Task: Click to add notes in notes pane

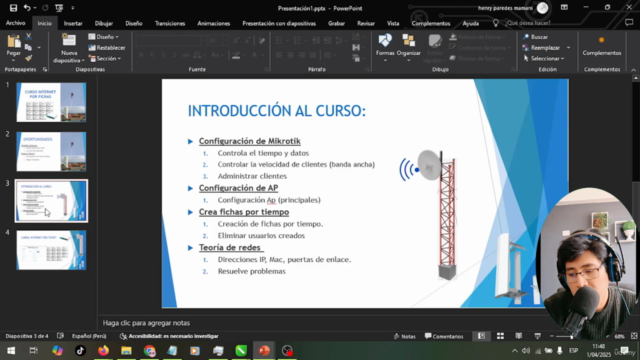Action: pyautogui.click(x=146, y=323)
